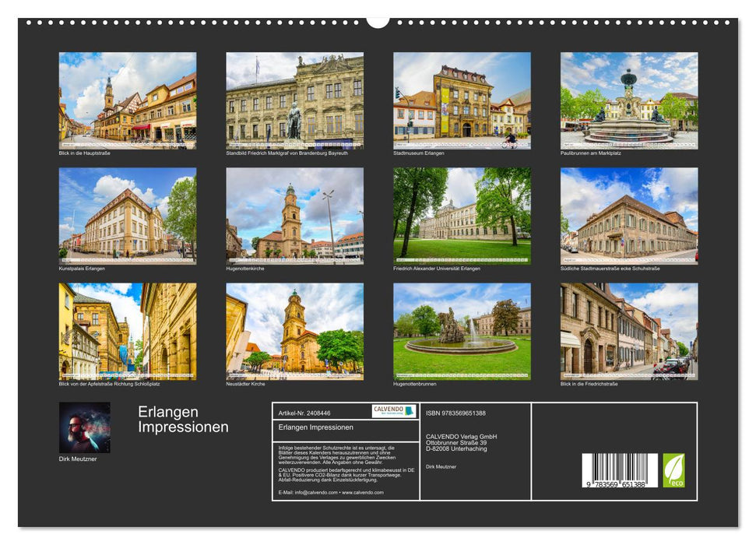
Task: Click 'Ottobrunner Straße 39' address line
Action: tap(456, 443)
